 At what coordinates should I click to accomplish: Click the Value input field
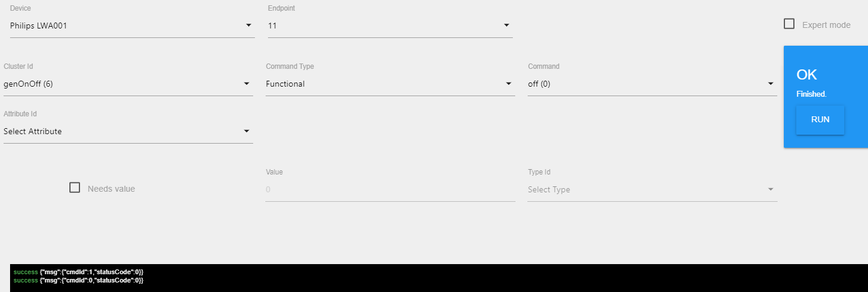click(x=390, y=190)
